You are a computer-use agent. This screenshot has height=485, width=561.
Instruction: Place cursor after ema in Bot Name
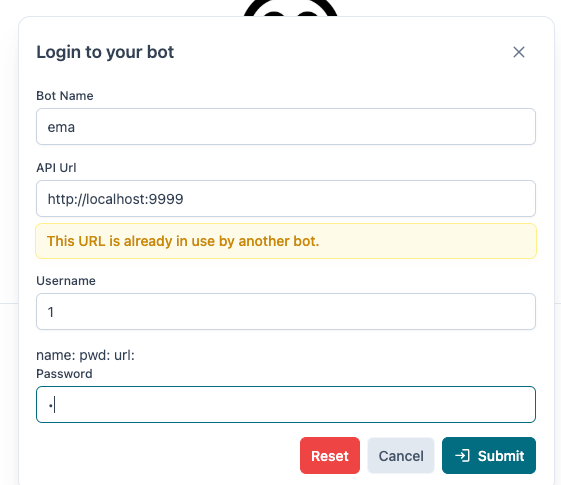coord(76,127)
